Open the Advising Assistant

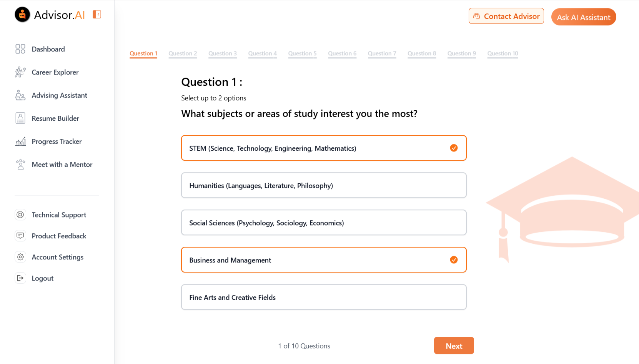[x=59, y=95]
